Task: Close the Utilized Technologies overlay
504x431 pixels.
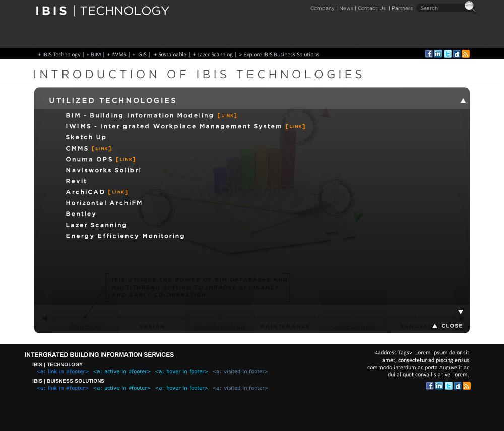Action: click(x=448, y=326)
